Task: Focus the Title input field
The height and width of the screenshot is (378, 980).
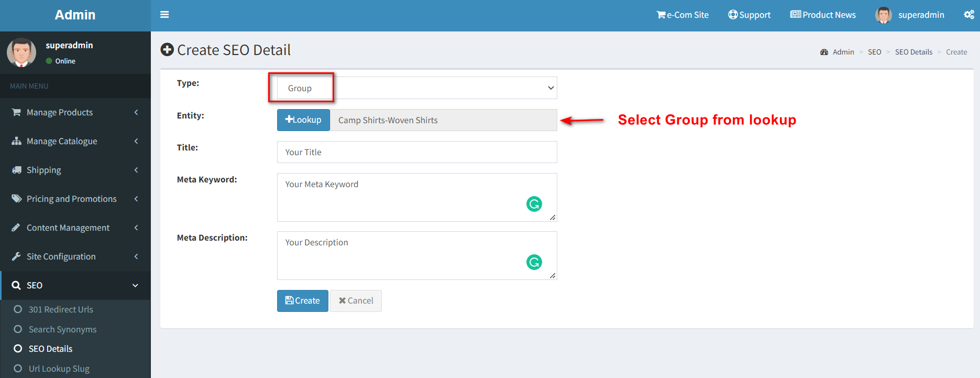Action: 417,152
